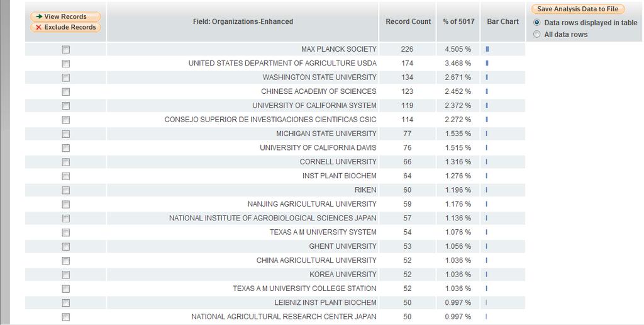Tick the Korea University checkbox
This screenshot has width=644, height=325.
coord(65,275)
